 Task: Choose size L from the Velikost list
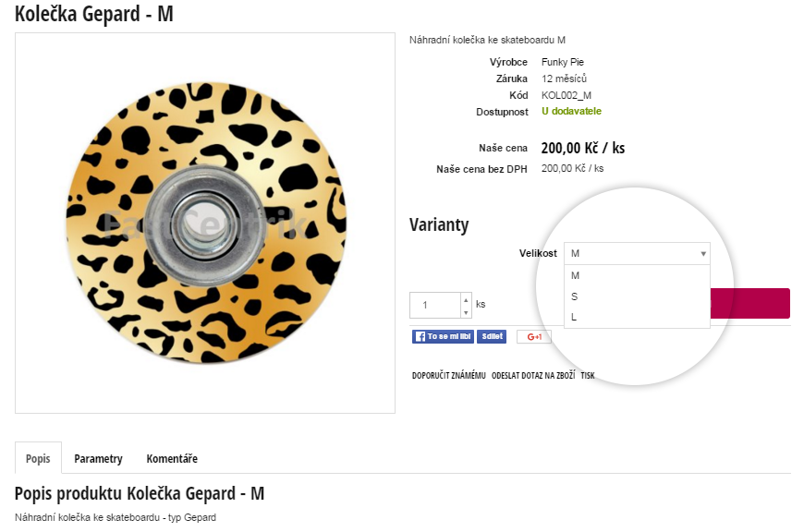click(x=637, y=317)
